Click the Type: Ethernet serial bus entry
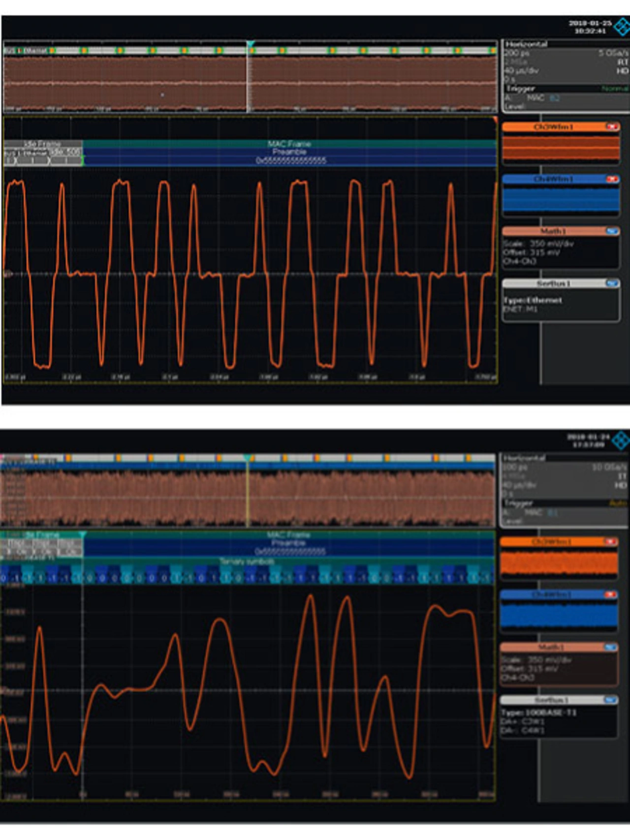The height and width of the screenshot is (840, 630). 533,300
